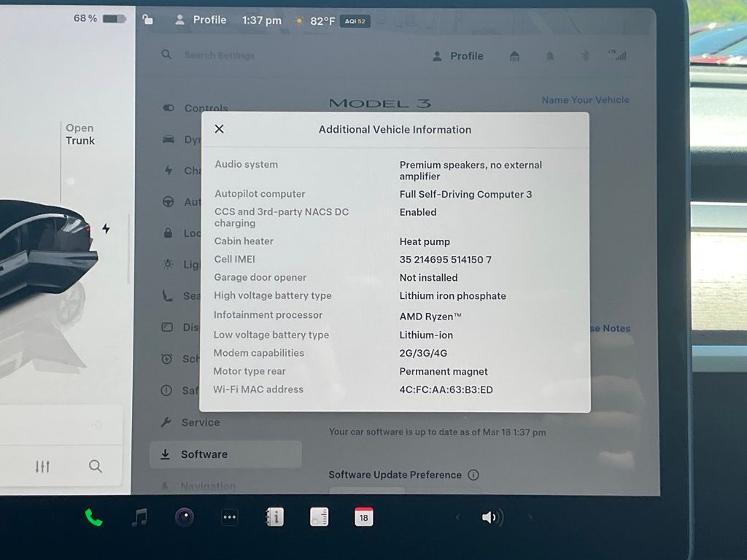747x560 pixels.
Task: Click the Name Your Vehicle link
Action: [x=585, y=100]
